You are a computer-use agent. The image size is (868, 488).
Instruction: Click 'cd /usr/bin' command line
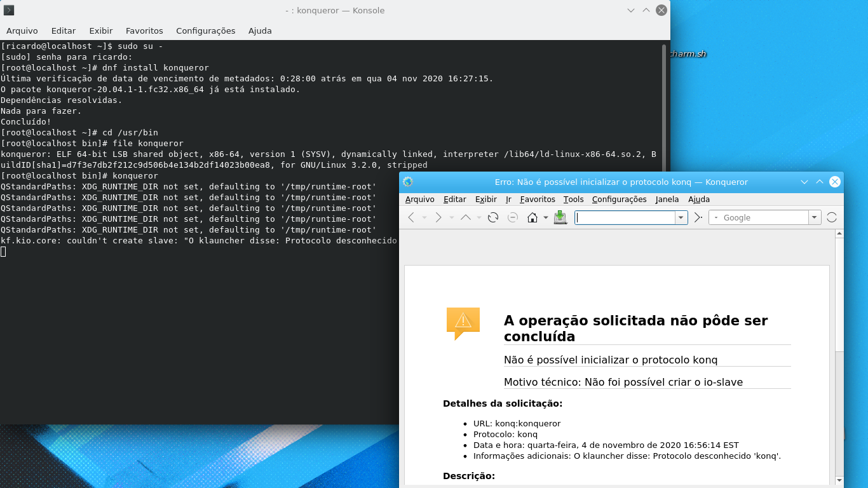tap(79, 132)
